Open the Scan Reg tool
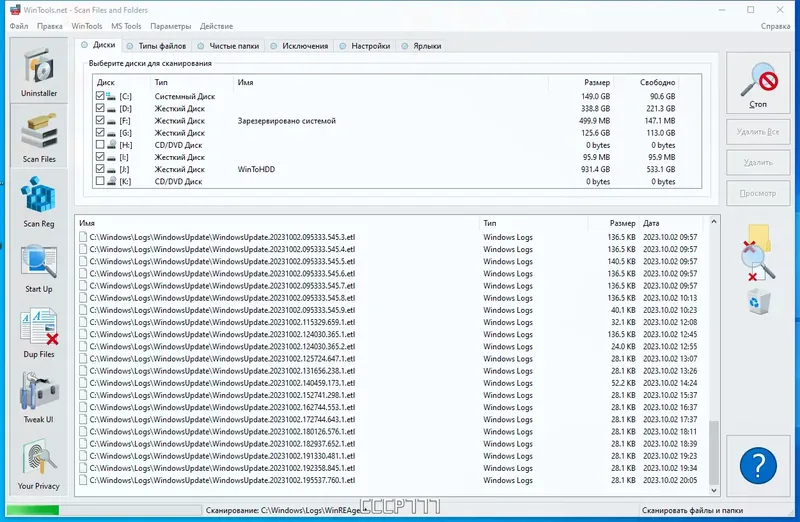This screenshot has width=800, height=522. click(39, 202)
